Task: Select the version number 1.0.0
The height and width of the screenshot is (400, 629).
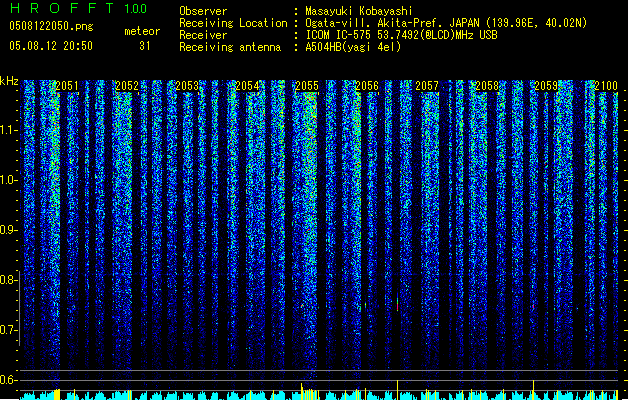Action: pos(135,9)
